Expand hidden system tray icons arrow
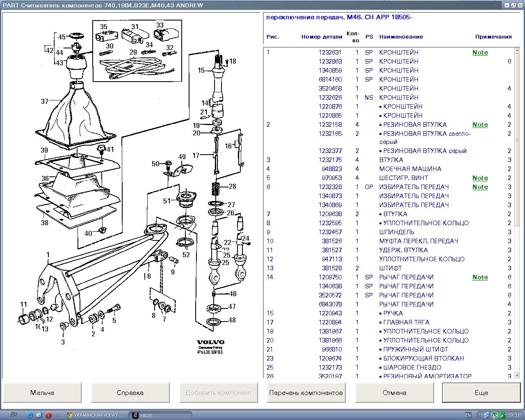 click(x=479, y=415)
